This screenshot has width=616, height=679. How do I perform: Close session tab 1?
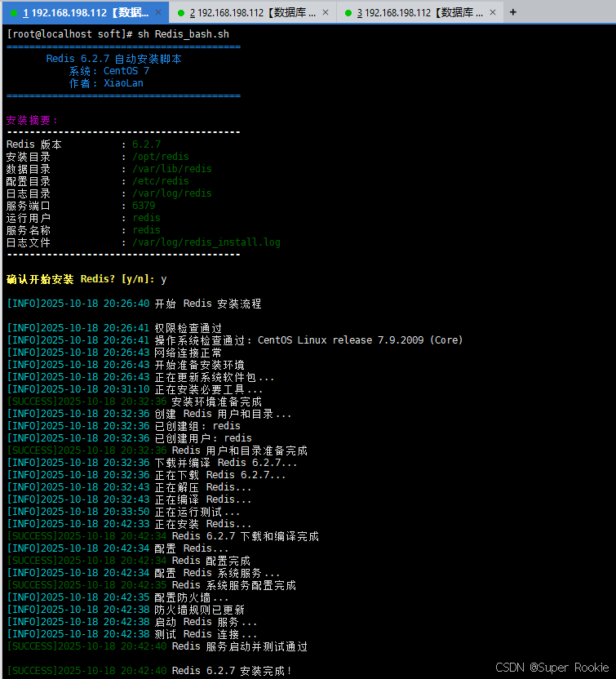pos(158,12)
